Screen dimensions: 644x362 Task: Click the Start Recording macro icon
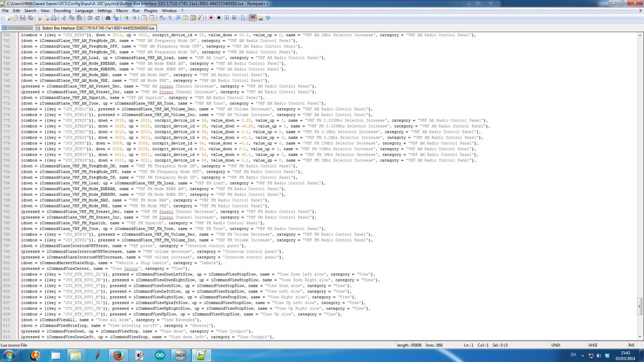click(211, 18)
